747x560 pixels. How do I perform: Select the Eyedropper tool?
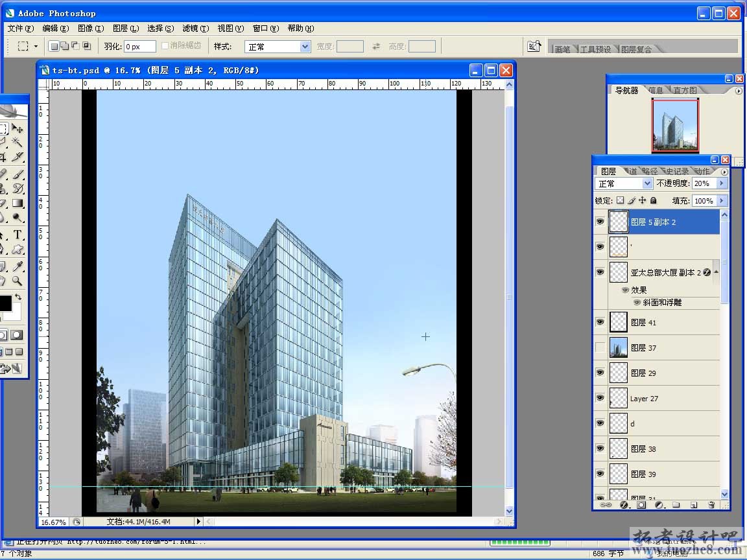(18, 266)
